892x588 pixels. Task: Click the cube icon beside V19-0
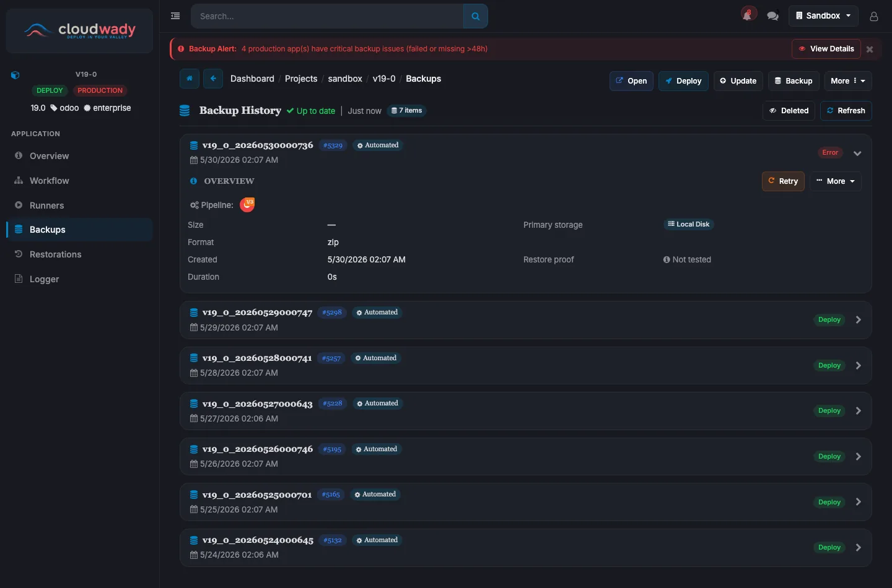point(15,75)
